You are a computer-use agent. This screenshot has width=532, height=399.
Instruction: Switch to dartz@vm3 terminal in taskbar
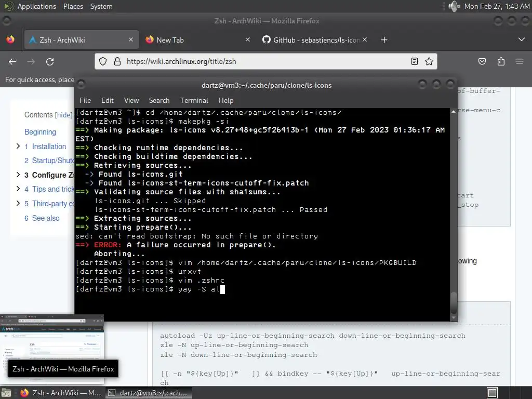[x=148, y=393]
